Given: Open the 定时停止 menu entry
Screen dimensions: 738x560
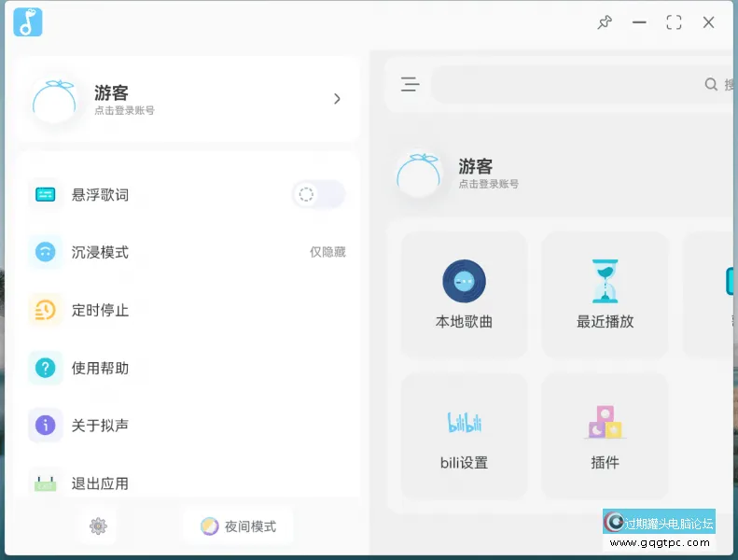Looking at the screenshot, I should [188, 310].
